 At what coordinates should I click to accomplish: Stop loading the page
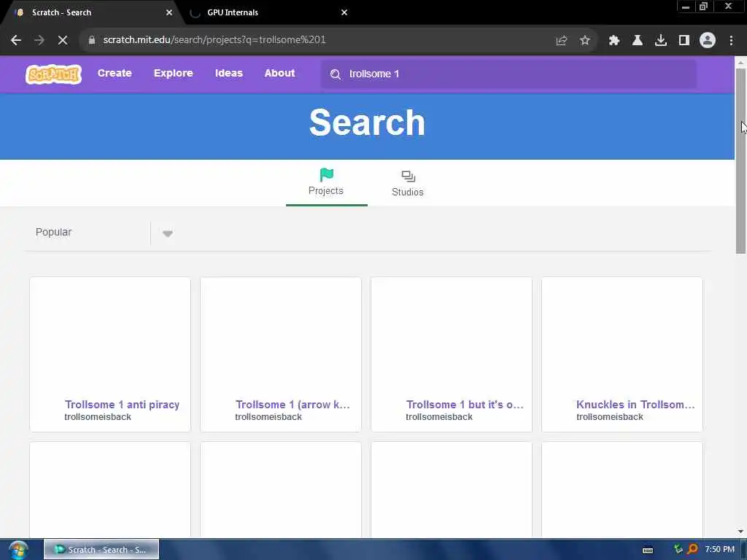tap(63, 40)
